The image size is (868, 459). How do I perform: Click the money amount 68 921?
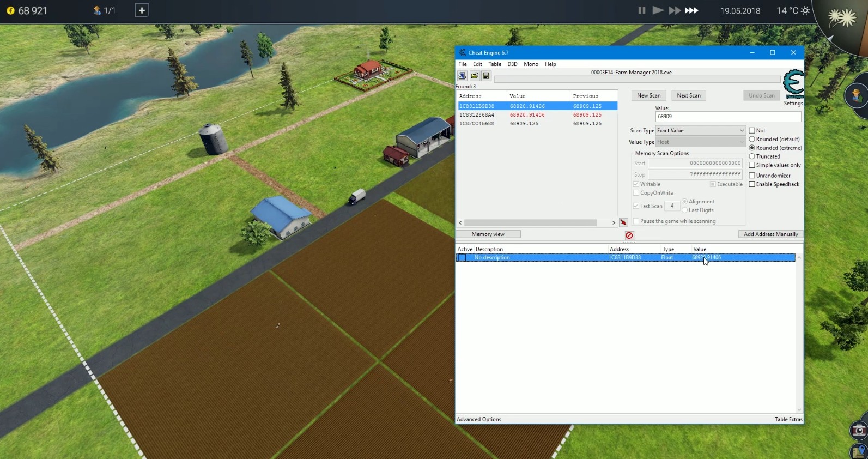[33, 11]
